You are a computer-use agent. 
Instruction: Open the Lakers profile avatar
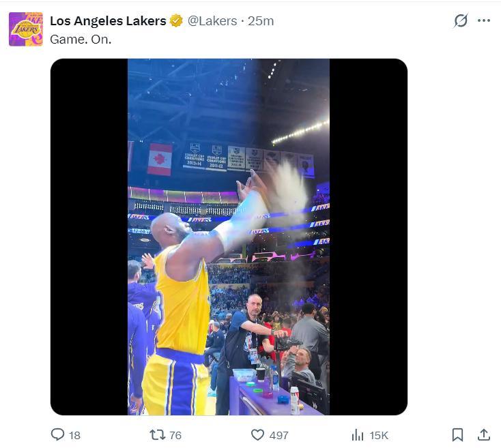(x=26, y=29)
